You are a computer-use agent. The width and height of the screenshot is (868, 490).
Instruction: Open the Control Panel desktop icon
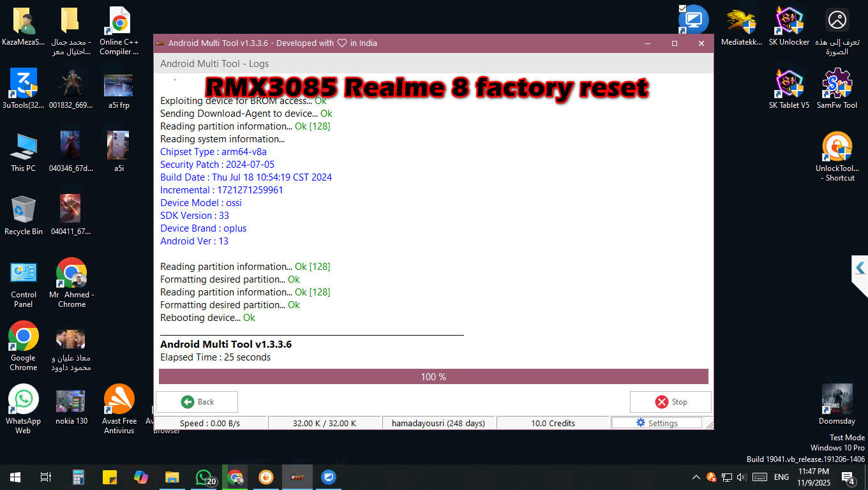tap(24, 284)
